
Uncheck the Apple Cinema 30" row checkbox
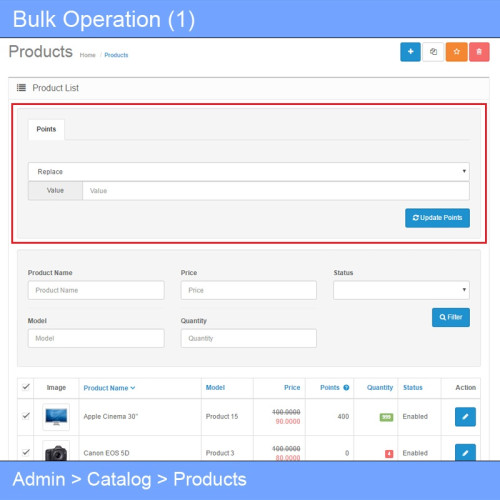26,416
